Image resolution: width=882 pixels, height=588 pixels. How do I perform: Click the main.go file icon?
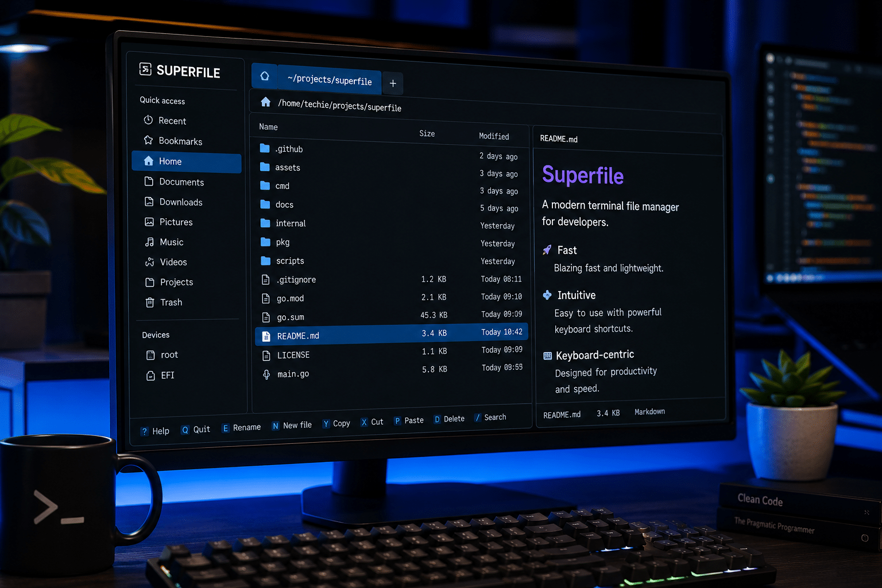[266, 374]
